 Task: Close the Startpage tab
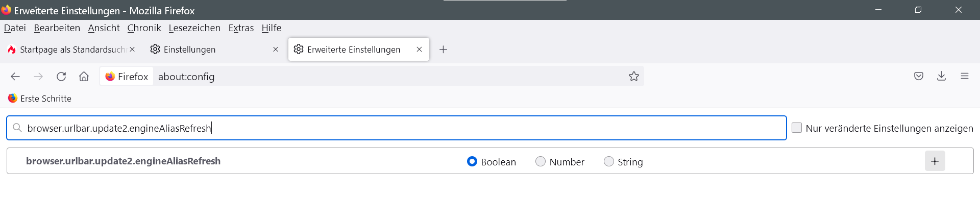(x=132, y=50)
